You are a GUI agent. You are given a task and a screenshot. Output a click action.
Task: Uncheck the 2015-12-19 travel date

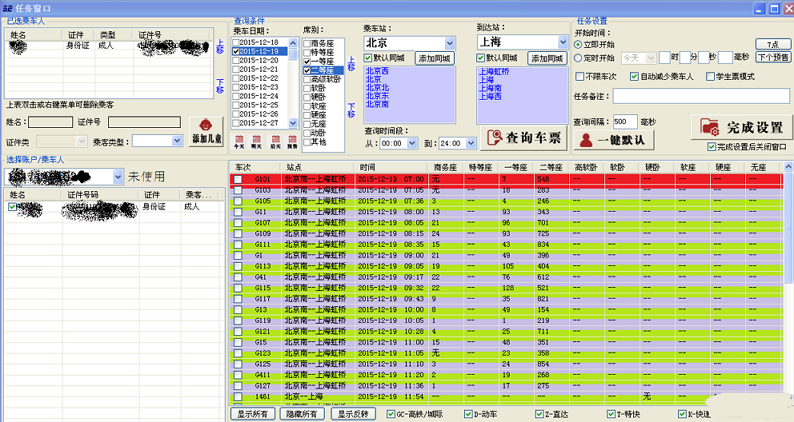[236, 52]
